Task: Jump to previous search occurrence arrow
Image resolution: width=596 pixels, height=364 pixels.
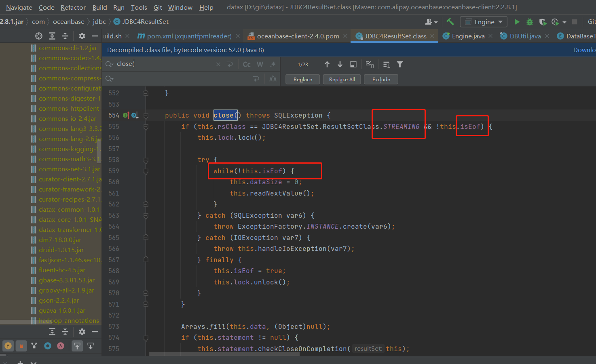Action: point(327,64)
